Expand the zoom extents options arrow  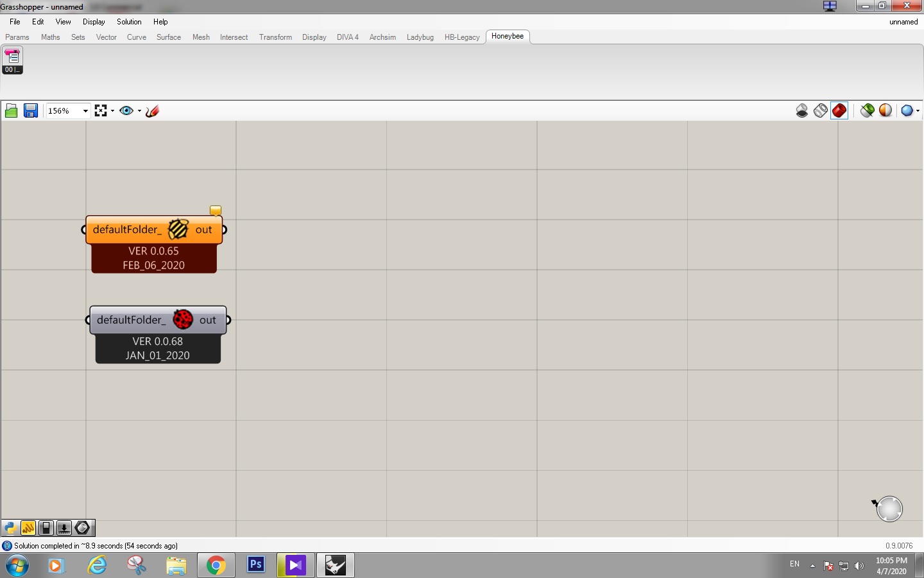click(x=113, y=110)
